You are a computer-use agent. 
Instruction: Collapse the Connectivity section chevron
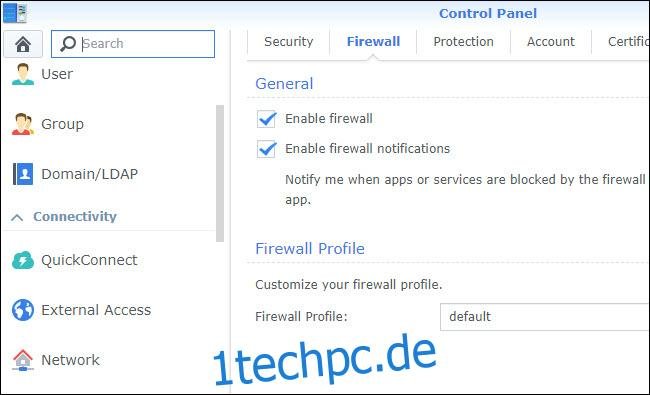17,217
